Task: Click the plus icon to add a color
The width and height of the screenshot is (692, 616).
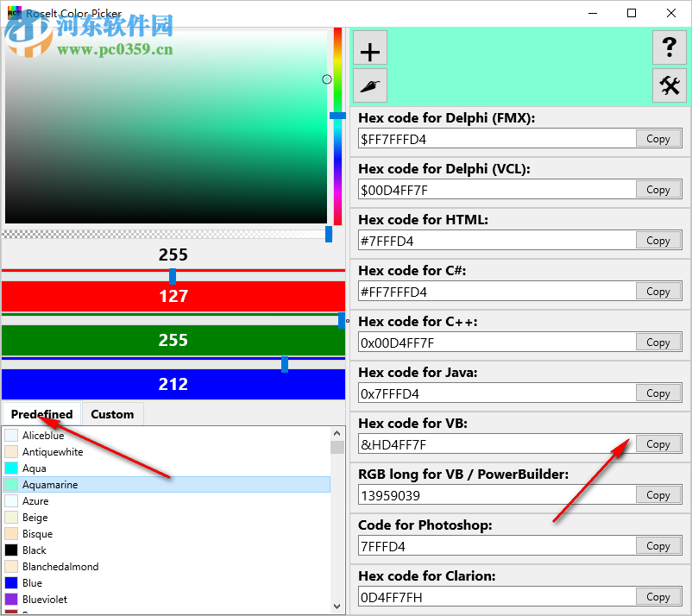Action: pyautogui.click(x=369, y=48)
